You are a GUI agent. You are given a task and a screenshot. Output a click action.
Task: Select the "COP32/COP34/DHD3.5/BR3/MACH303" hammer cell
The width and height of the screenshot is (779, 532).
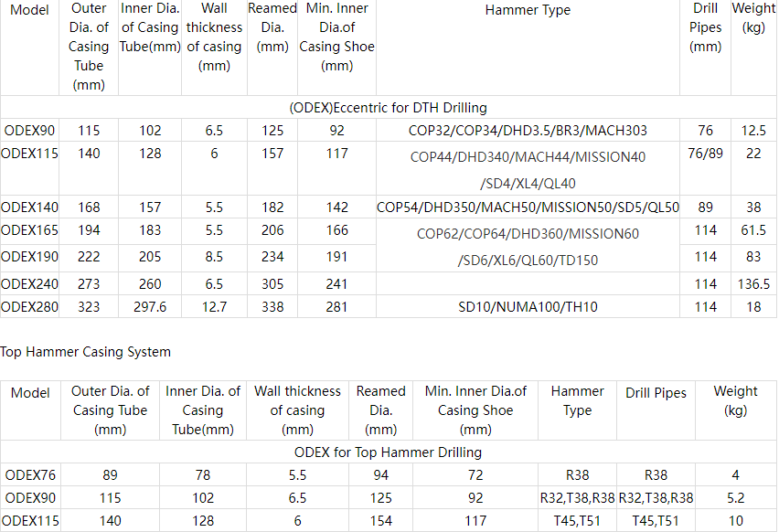(528, 131)
